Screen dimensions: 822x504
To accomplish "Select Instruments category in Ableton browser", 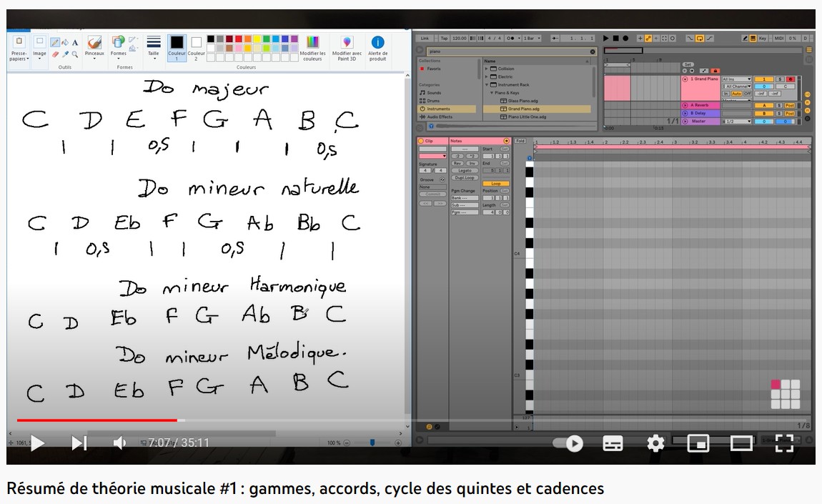I will point(447,109).
